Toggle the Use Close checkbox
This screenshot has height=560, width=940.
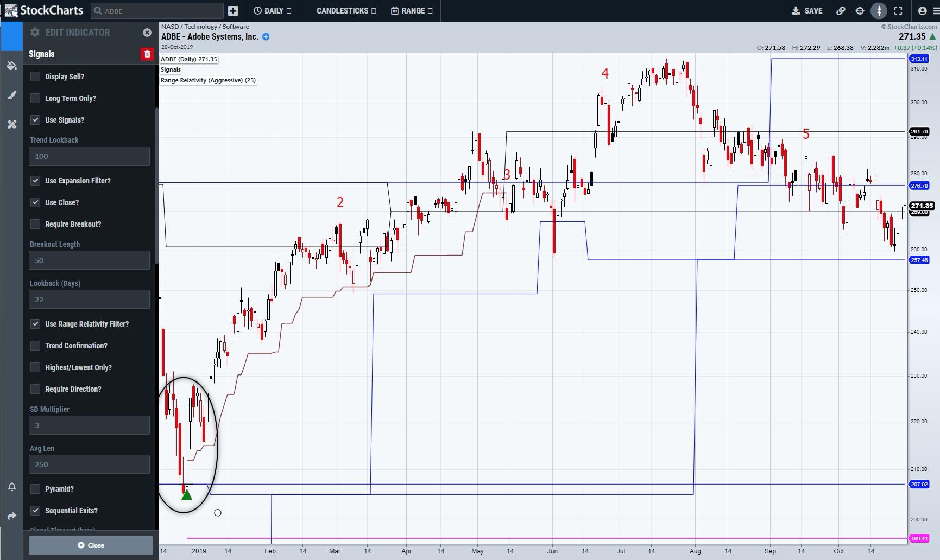tap(35, 202)
